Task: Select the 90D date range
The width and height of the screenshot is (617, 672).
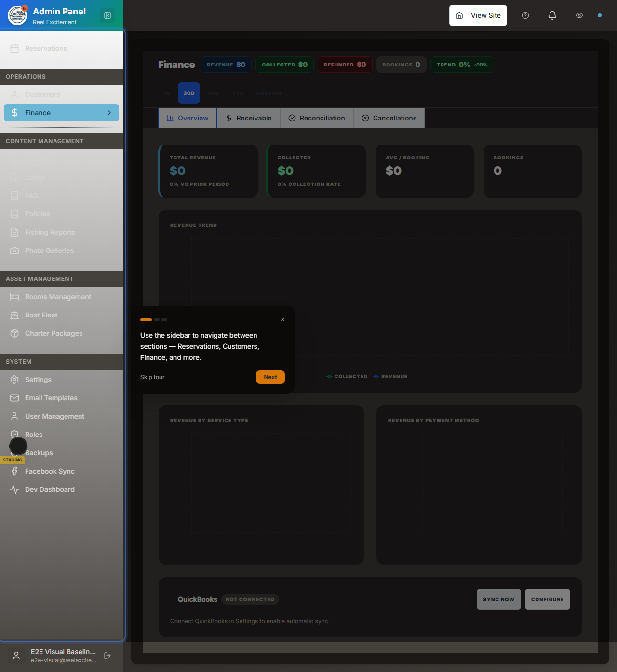Action: pos(214,93)
